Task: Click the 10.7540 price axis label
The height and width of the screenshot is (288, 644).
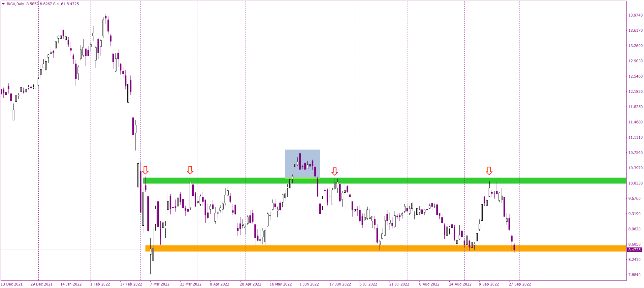Action: [635, 153]
